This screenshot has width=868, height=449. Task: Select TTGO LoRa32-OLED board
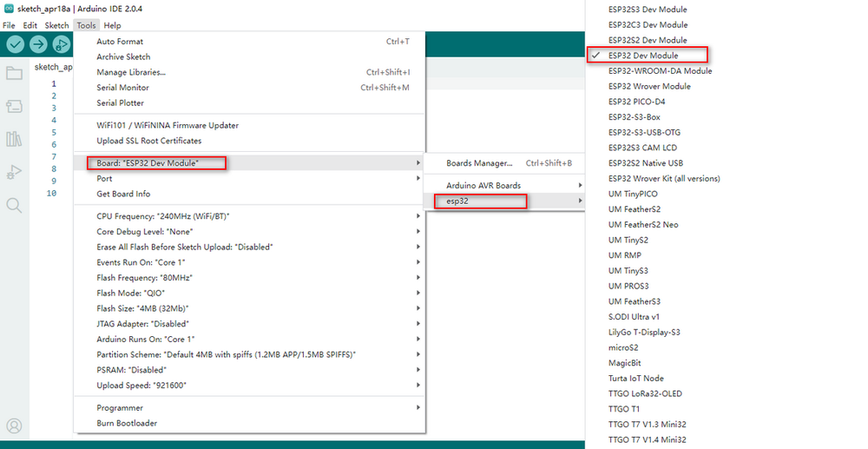point(645,393)
